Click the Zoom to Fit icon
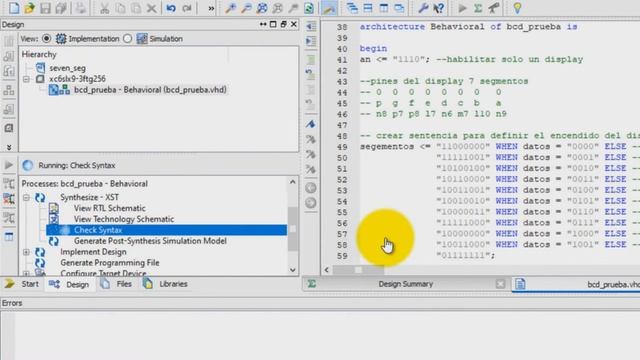This screenshot has width=640, height=360. [x=262, y=8]
